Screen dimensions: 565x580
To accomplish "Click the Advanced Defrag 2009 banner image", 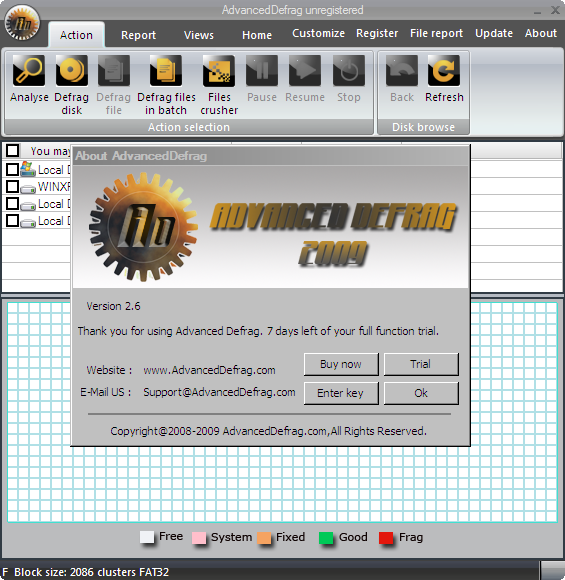I will (270, 227).
